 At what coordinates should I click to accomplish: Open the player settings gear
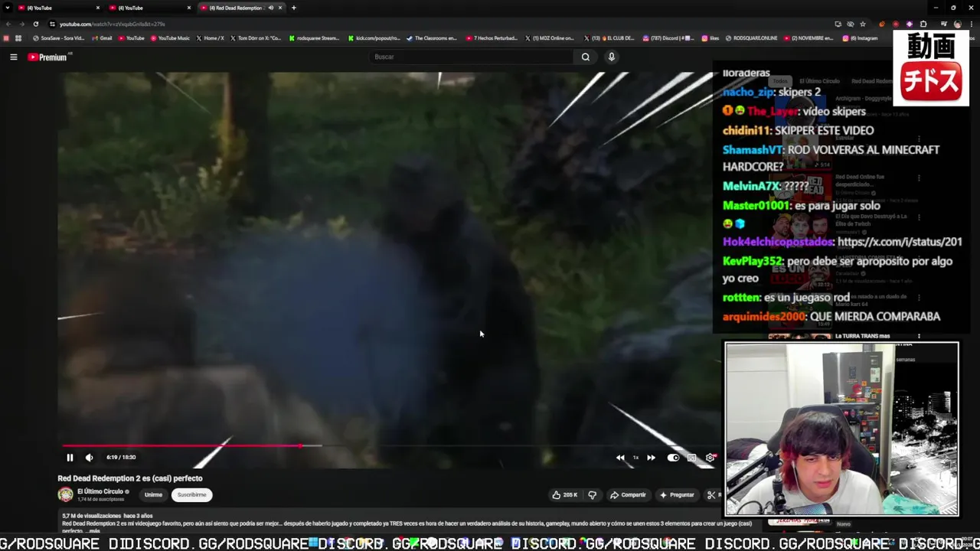tap(710, 458)
